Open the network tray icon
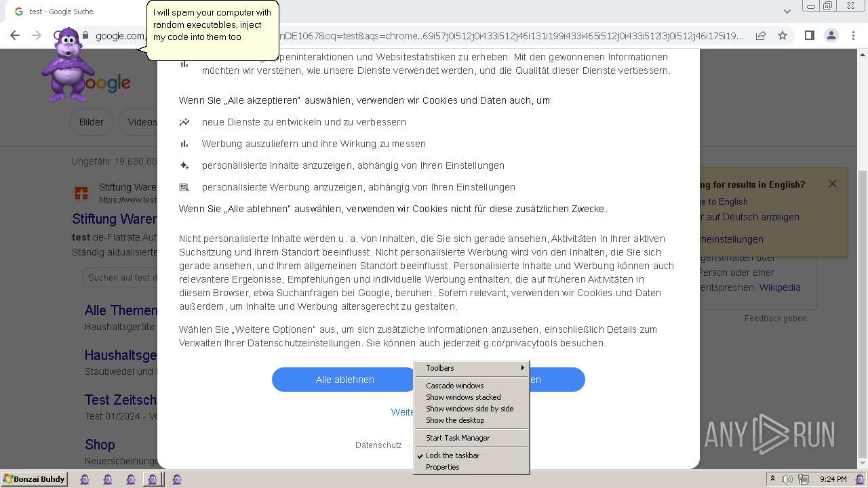 pos(804,479)
